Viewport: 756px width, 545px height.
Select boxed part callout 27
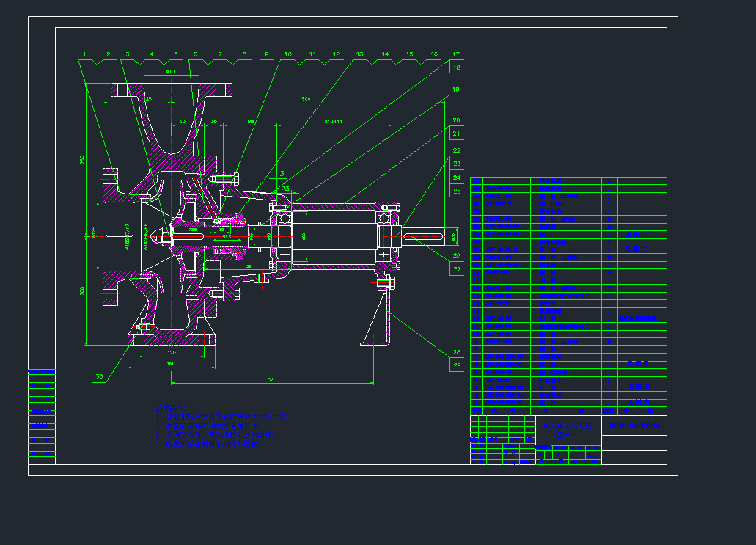tap(456, 268)
